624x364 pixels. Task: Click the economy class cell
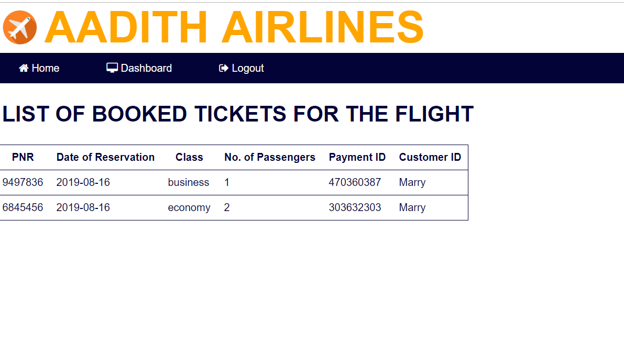[189, 207]
